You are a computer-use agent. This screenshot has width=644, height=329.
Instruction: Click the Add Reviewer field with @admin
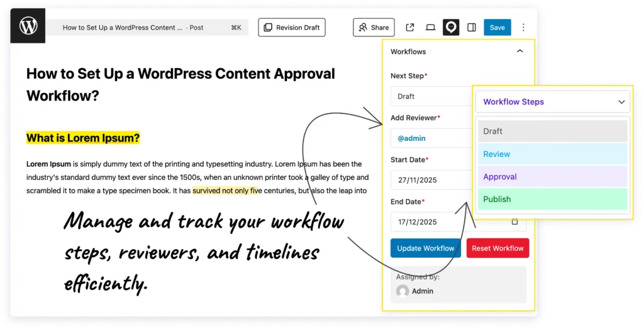coord(431,138)
